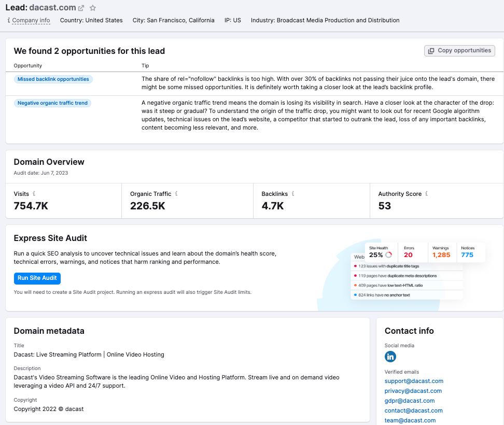504x425 pixels.
Task: Open the LinkedIn social media icon
Action: click(390, 357)
